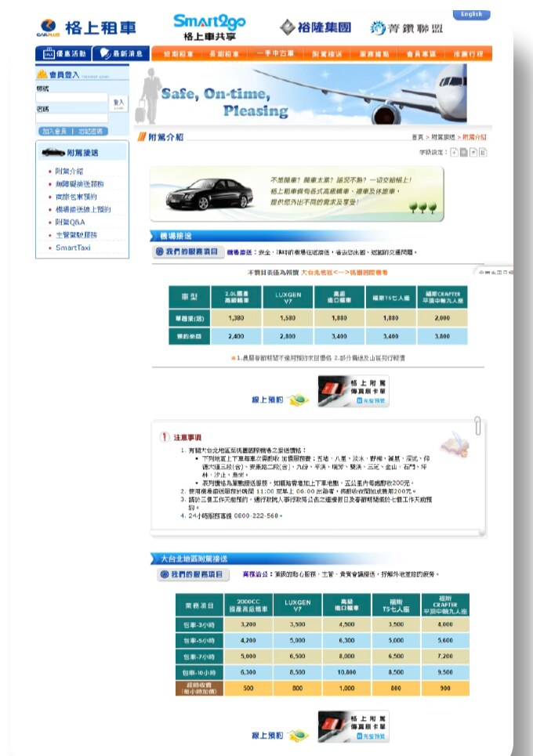Image resolution: width=533 pixels, height=756 pixels.
Task: Click the 菁鑽聯盟 logo
Action: point(407,28)
